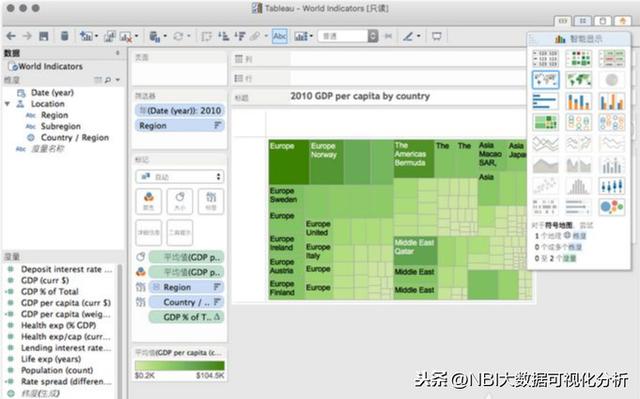Click the Middle East Qatar treemap cell
640x399 pixels.
(415, 251)
